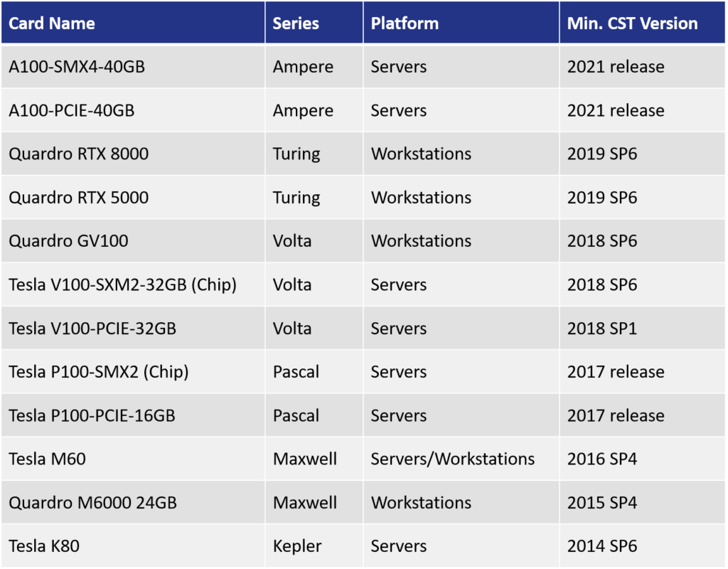Select the Quardro GV100 cell
728x569 pixels.
[x=69, y=241]
